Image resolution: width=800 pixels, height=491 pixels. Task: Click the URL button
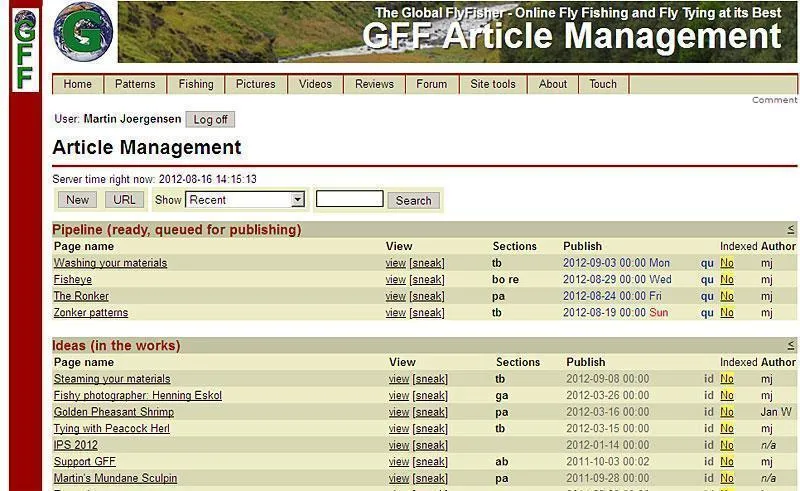[124, 200]
